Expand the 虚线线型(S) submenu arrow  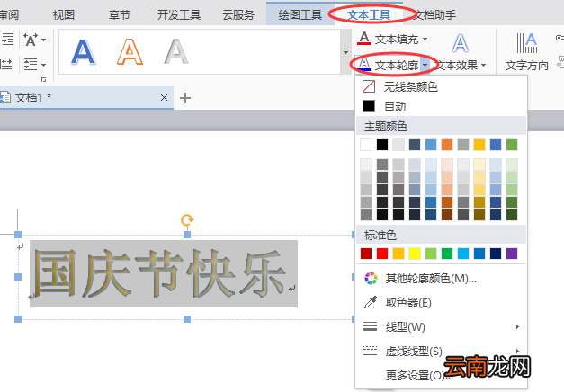pos(517,351)
